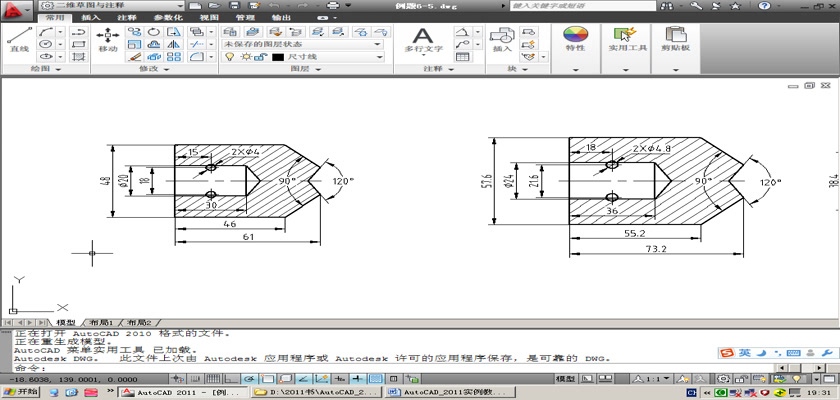The image size is (840, 400).
Task: Open the 布局1 layout tab
Action: click(102, 323)
